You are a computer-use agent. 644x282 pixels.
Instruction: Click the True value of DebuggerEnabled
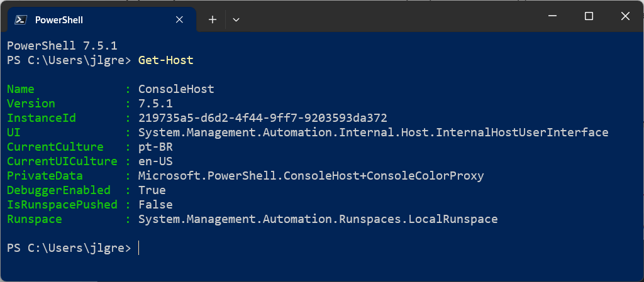click(x=152, y=190)
